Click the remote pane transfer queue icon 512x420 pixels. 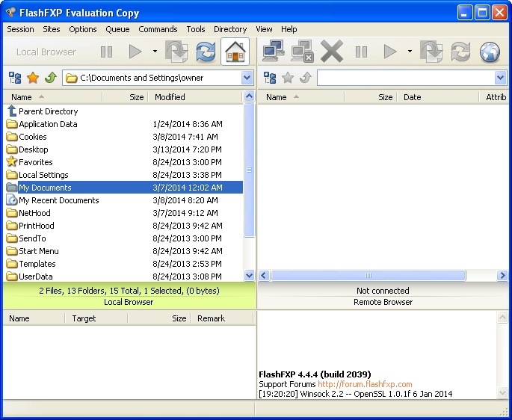pos(431,52)
